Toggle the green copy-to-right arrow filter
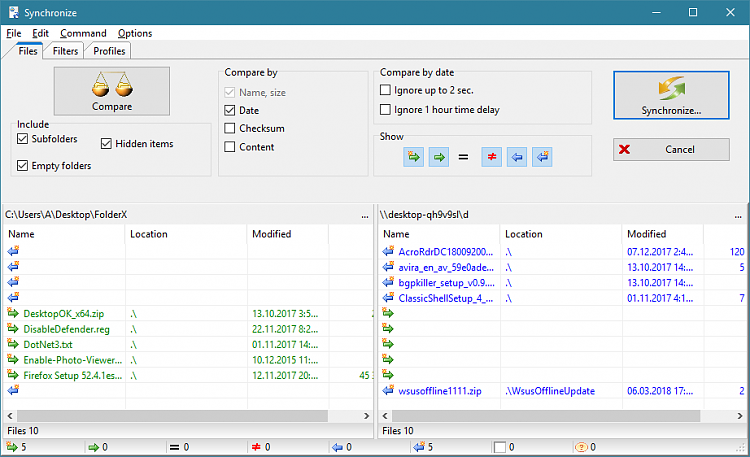750x457 pixels. 439,156
